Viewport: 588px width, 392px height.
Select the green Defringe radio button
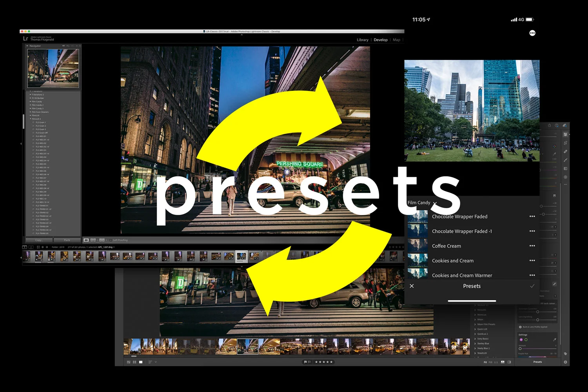point(526,339)
